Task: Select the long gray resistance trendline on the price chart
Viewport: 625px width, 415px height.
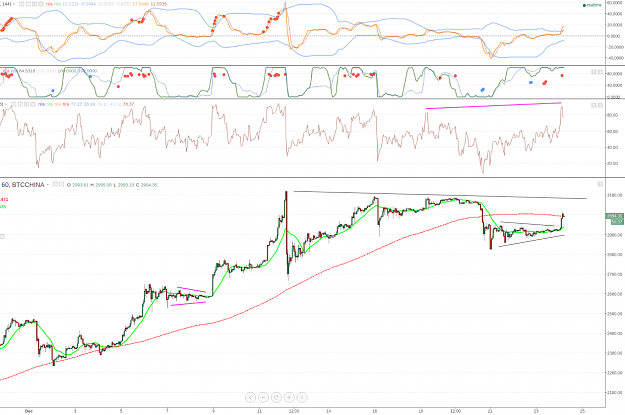Action: [x=440, y=195]
